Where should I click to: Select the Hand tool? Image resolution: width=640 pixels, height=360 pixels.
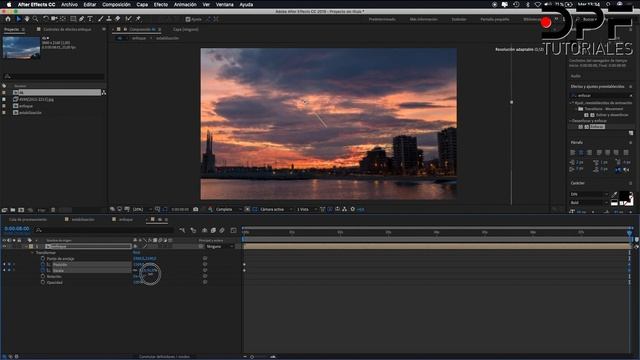[27, 19]
